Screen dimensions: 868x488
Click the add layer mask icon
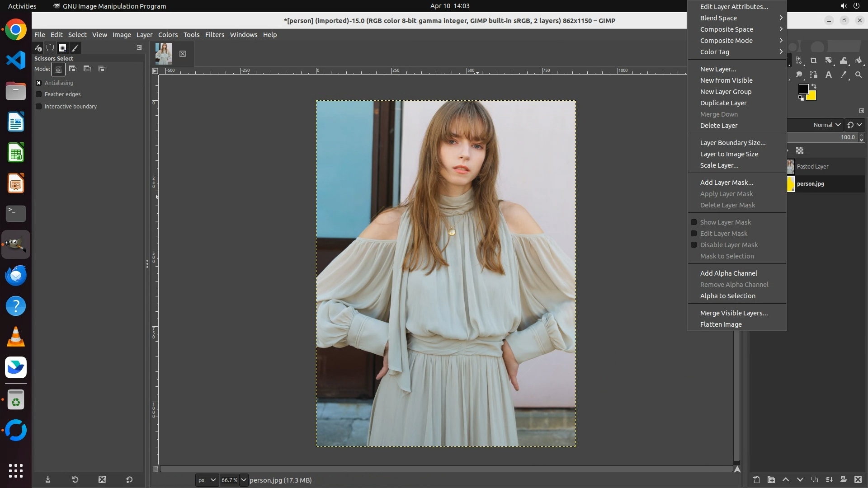pos(843,479)
